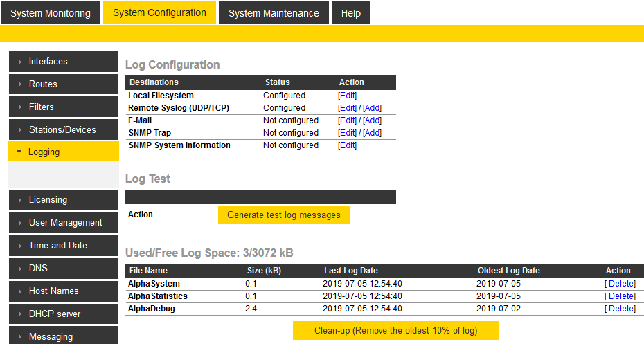Add an SNMP Trap destination
The height and width of the screenshot is (344, 644).
click(372, 133)
